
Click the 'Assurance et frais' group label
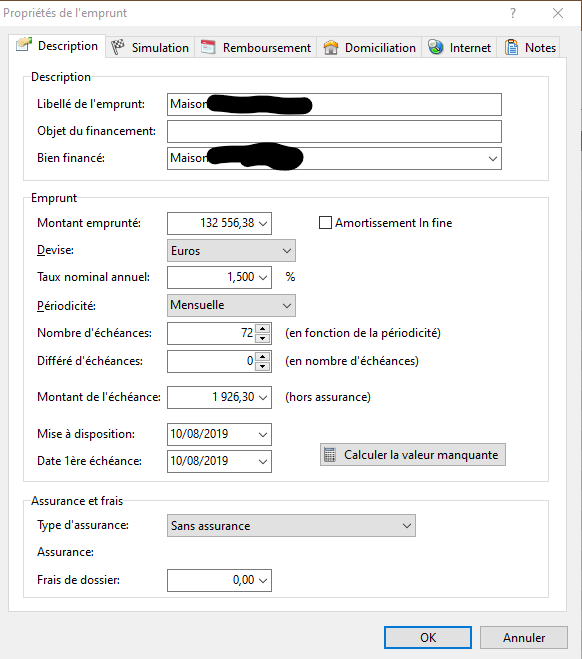click(x=77, y=501)
